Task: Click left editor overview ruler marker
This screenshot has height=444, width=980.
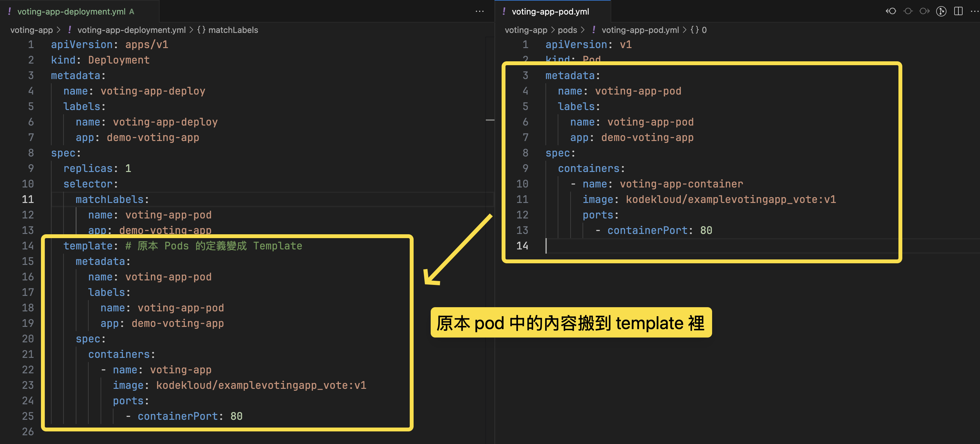Action: 490,120
